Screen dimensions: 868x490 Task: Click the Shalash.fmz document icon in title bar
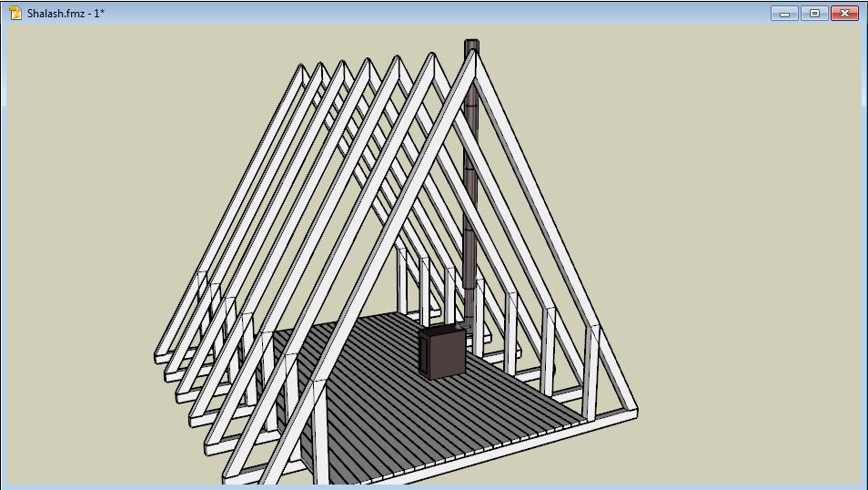[15, 13]
